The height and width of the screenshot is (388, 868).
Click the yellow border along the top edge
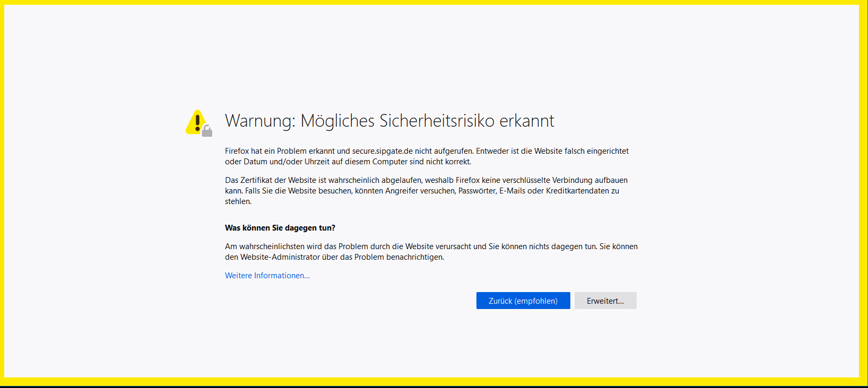(x=434, y=2)
